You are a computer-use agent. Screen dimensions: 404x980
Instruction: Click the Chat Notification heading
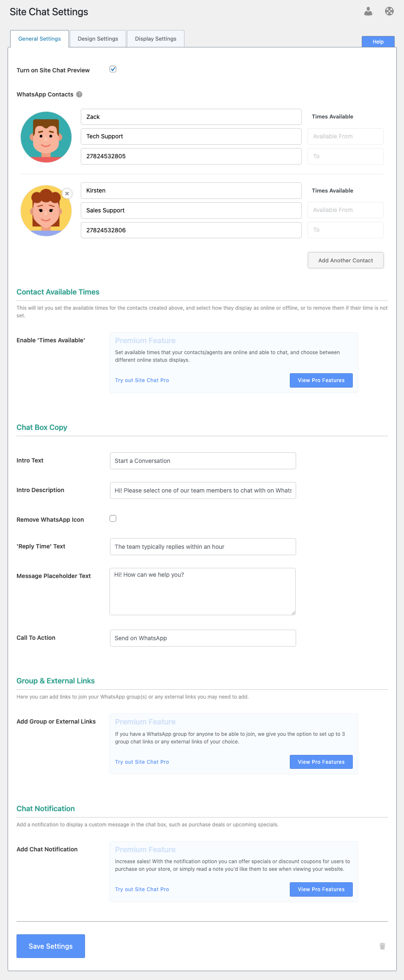(x=46, y=809)
